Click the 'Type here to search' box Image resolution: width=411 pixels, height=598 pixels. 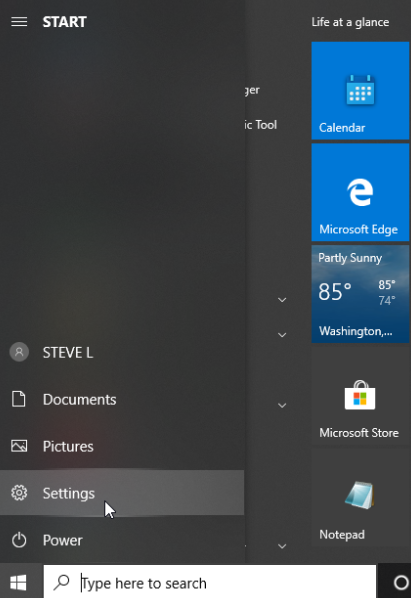210,582
